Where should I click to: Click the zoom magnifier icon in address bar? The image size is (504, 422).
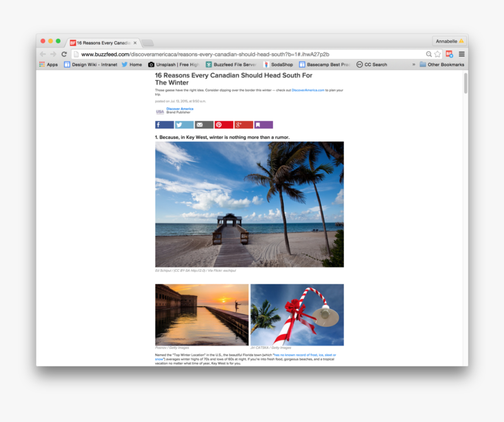(429, 55)
